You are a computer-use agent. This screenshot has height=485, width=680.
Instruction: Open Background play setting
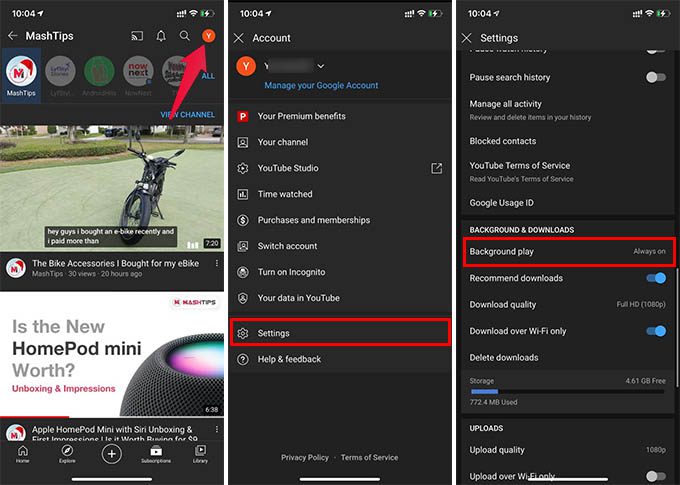click(569, 252)
